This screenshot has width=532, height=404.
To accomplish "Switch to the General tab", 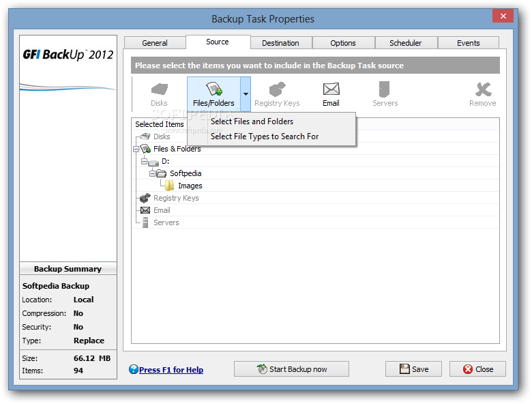I will coord(155,43).
